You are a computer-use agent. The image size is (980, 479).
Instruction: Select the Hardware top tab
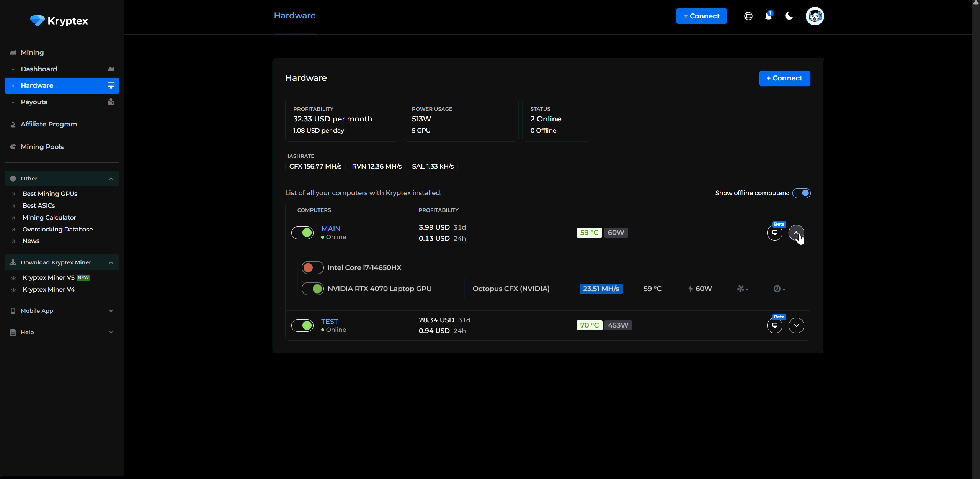pyautogui.click(x=295, y=16)
